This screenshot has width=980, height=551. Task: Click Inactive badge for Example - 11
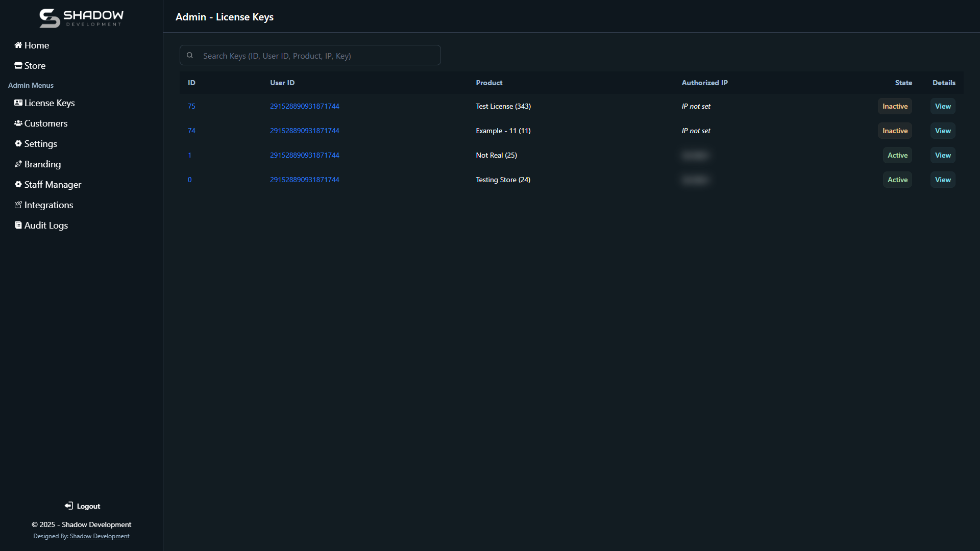[895, 131]
